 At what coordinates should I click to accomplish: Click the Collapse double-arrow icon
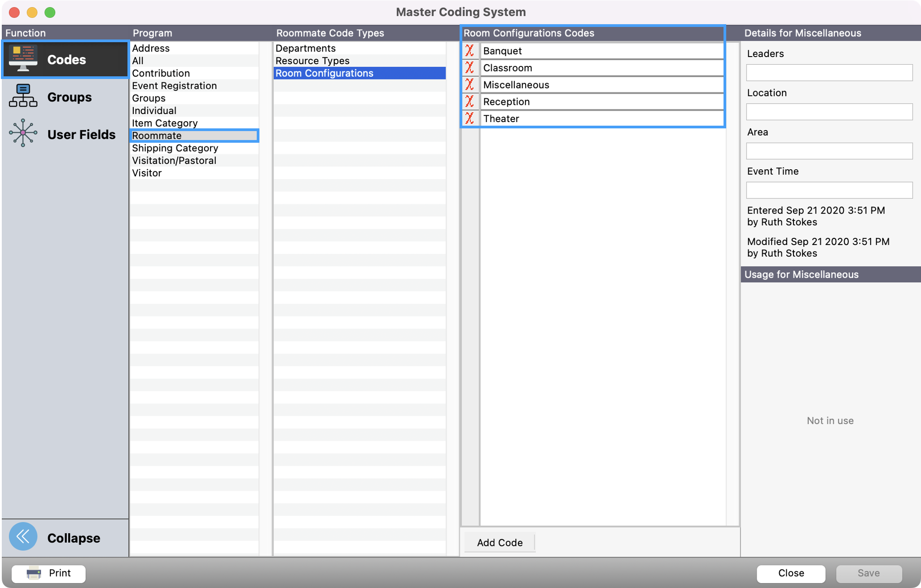click(23, 536)
